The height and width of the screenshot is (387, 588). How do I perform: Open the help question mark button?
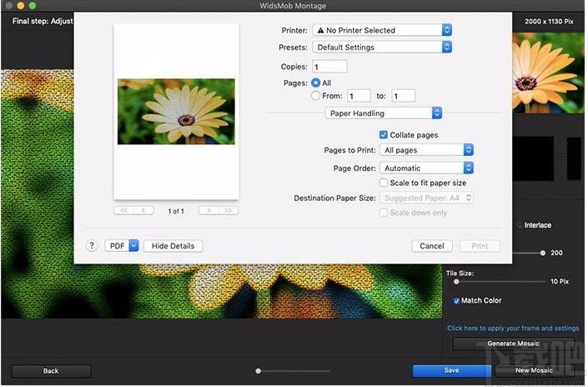[x=92, y=245]
